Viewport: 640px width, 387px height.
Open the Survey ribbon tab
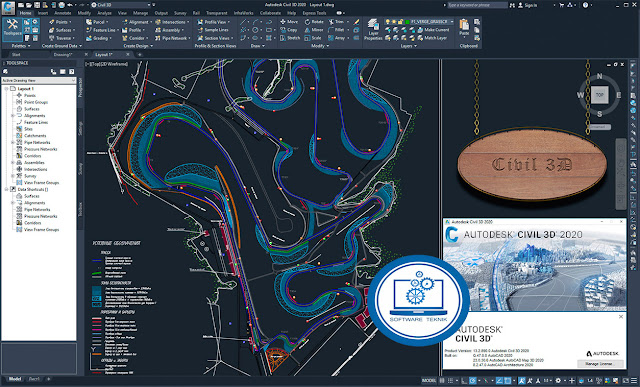tap(180, 13)
